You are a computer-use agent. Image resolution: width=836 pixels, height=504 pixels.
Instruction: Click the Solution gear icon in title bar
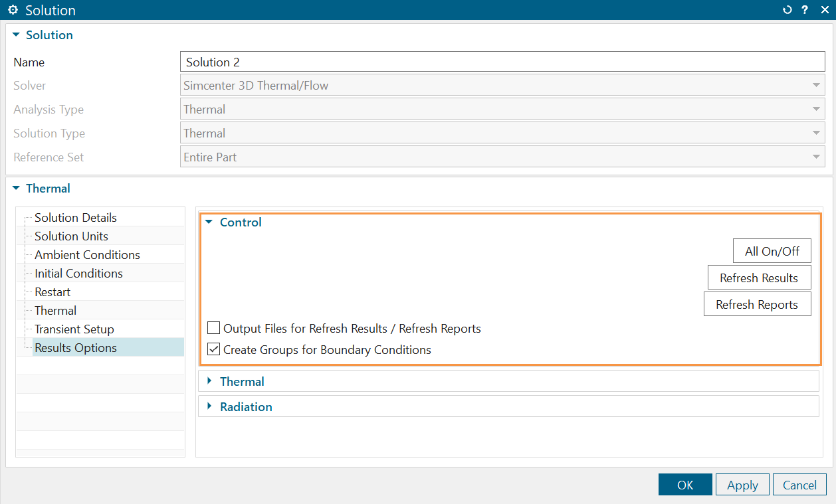click(x=12, y=10)
